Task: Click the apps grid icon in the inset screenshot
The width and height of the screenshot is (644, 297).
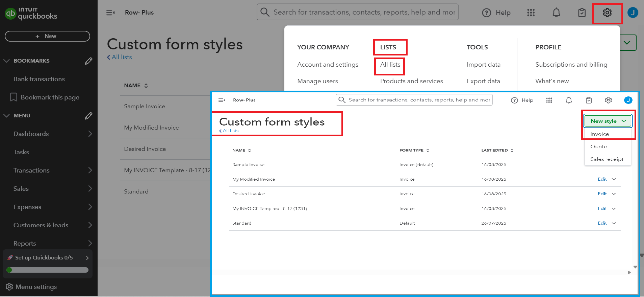Action: point(549,100)
